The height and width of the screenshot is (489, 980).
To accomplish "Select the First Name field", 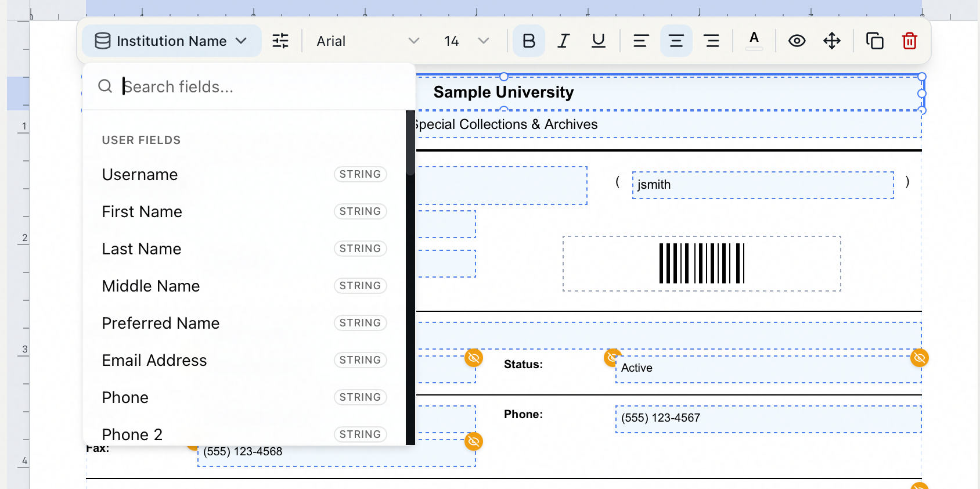I will (x=244, y=211).
